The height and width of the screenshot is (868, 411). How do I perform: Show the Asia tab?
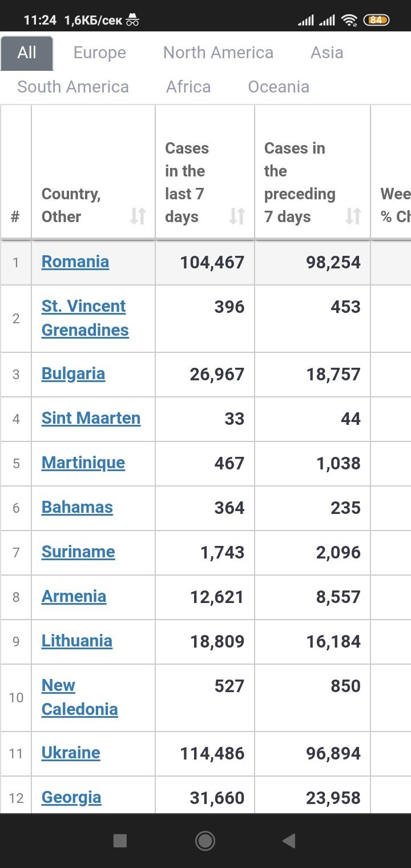pyautogui.click(x=327, y=53)
